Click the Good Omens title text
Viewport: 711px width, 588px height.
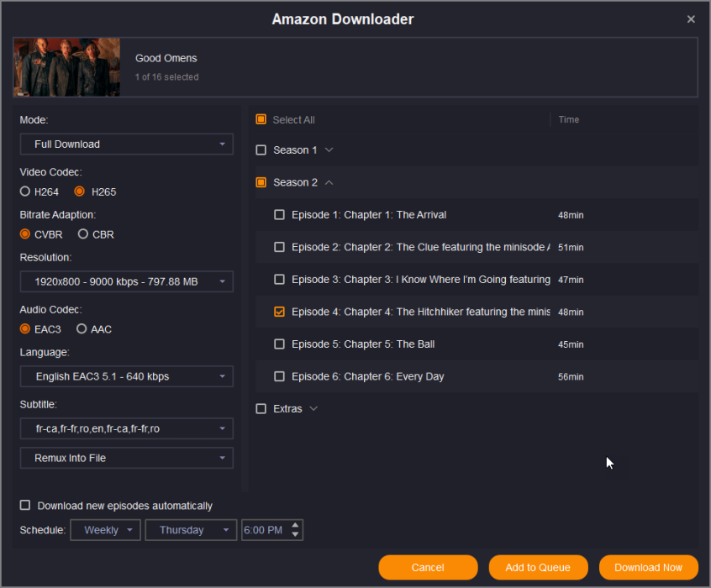(166, 58)
